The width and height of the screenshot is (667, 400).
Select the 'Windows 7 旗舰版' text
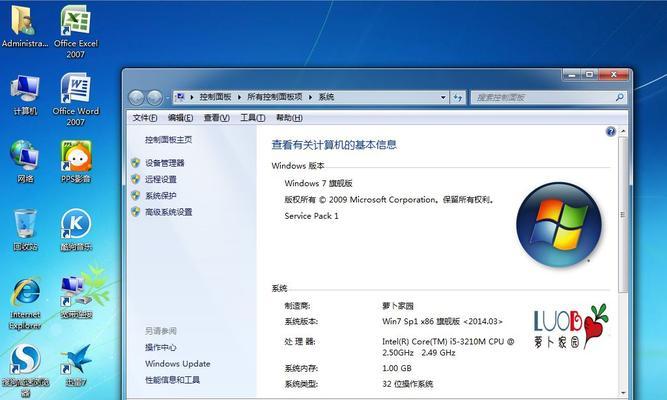click(318, 183)
